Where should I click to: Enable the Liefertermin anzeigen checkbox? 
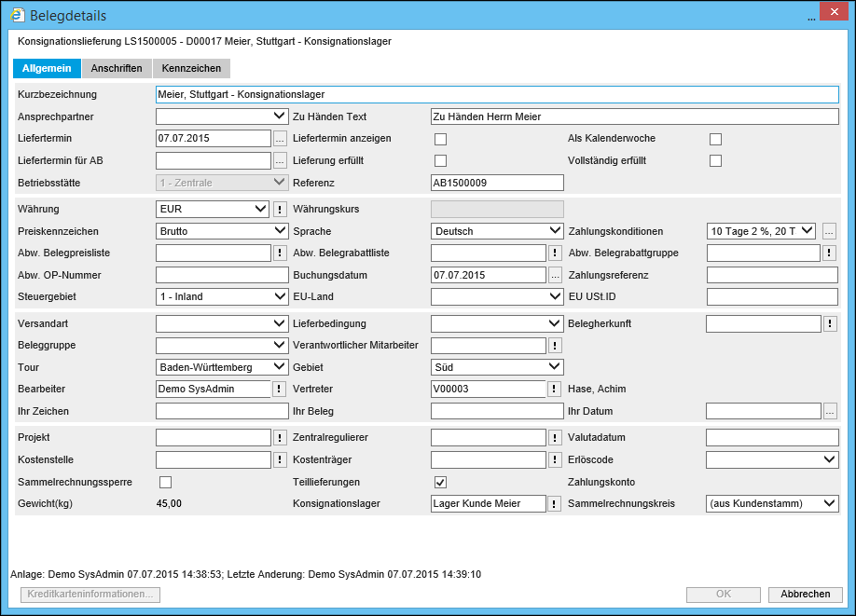441,139
